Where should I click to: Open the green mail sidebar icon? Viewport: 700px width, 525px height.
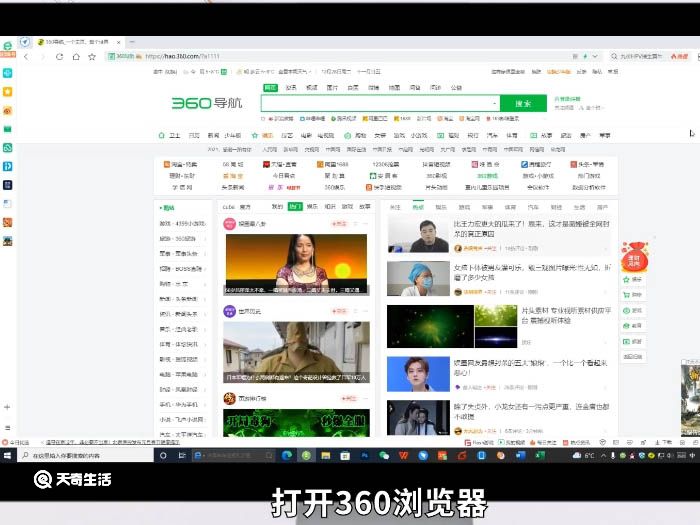point(8,129)
